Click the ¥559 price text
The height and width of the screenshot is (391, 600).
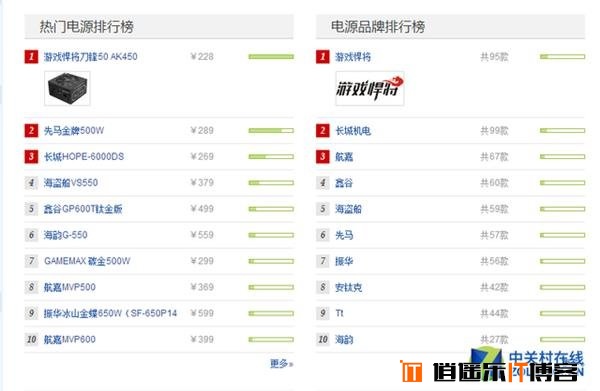click(202, 235)
